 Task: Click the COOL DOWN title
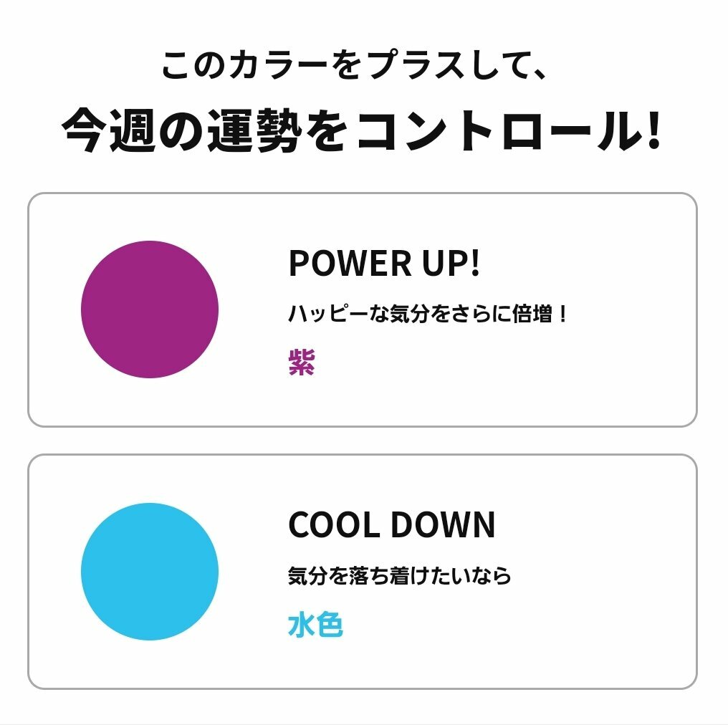(x=391, y=526)
